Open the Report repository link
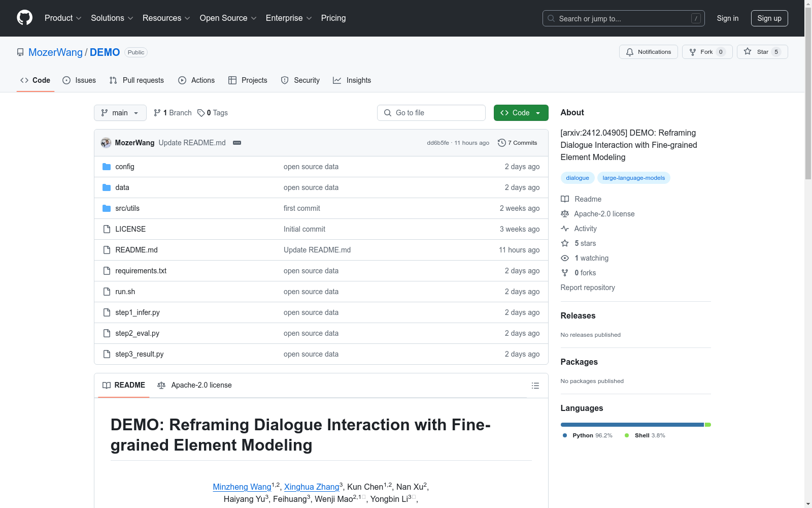The width and height of the screenshot is (812, 508). tap(588, 288)
